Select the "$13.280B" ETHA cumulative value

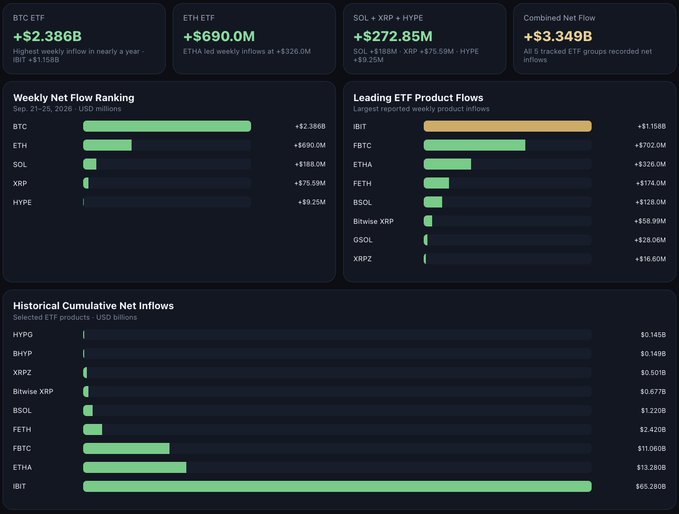click(x=651, y=468)
